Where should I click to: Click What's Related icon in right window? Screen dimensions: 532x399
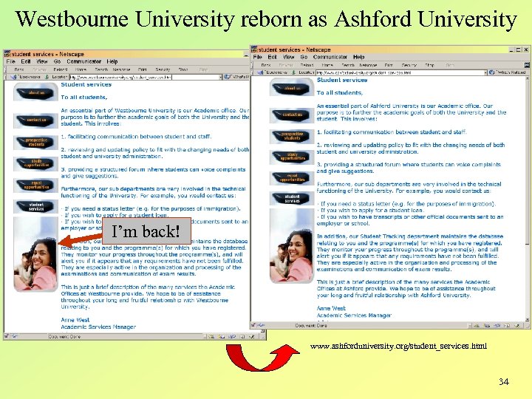pos(491,72)
